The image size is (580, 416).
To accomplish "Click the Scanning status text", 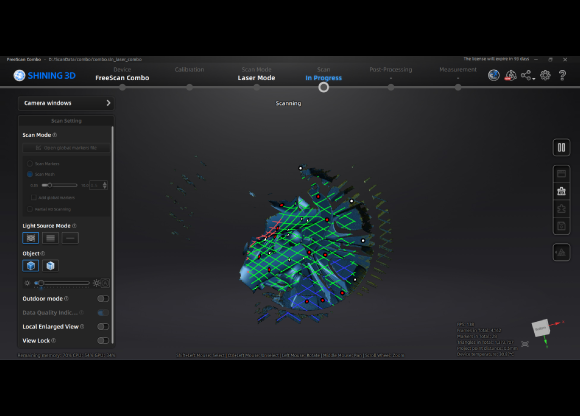I will pos(289,103).
